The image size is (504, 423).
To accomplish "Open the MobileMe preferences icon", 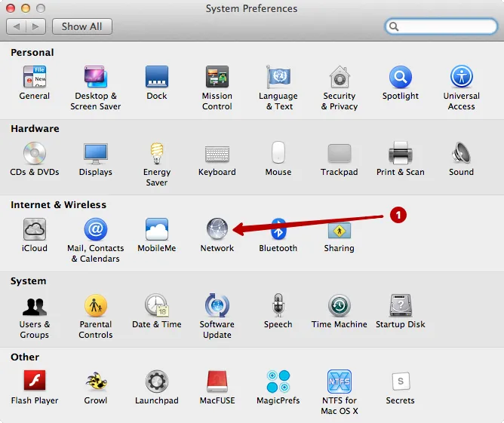I will click(156, 229).
